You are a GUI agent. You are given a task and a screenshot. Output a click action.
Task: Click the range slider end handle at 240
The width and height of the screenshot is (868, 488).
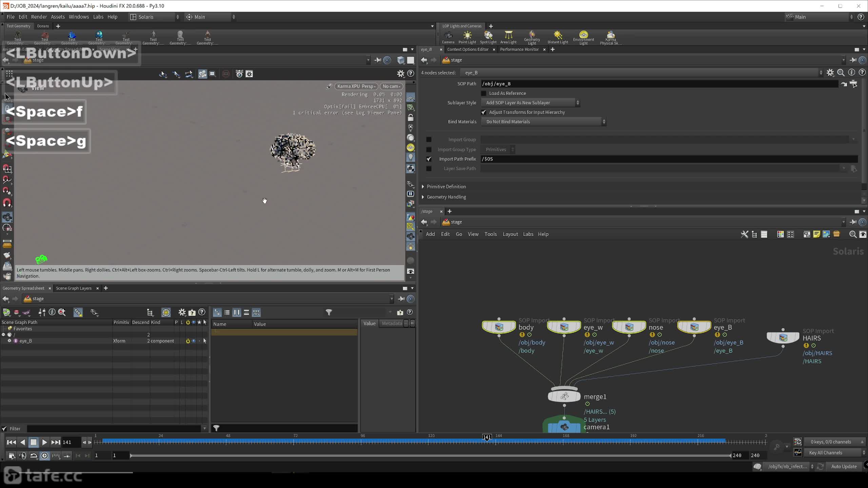(x=730, y=456)
